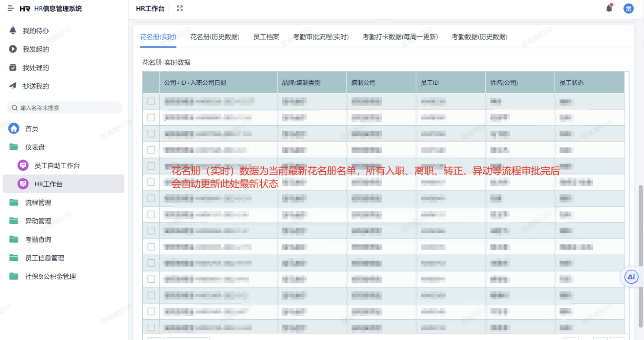Viewport: 644px width, 340px height.
Task: Open the user avatar menu
Action: [x=628, y=8]
